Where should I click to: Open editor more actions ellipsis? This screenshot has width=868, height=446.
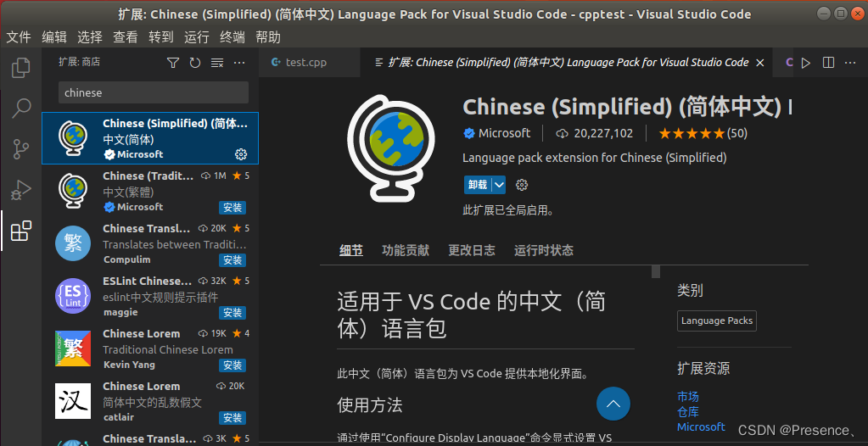(850, 63)
